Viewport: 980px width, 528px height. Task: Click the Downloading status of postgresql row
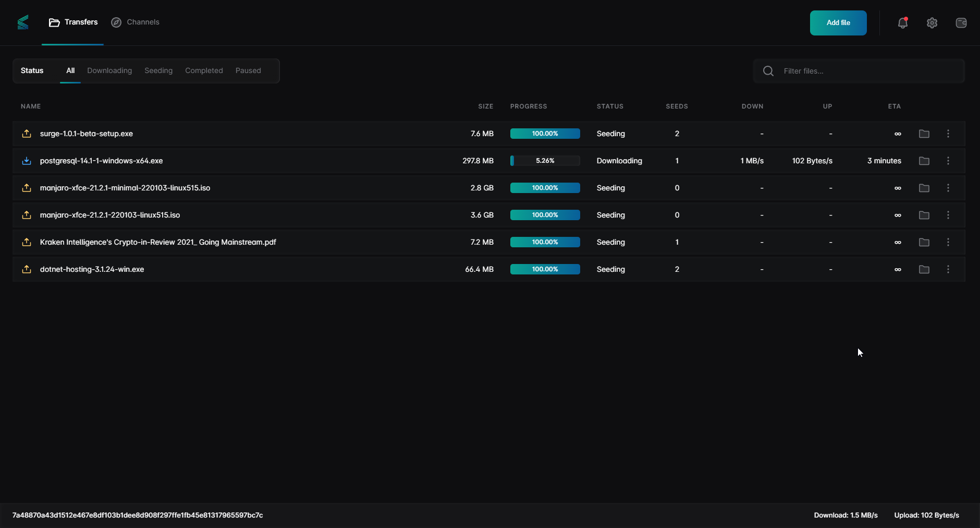click(x=619, y=161)
